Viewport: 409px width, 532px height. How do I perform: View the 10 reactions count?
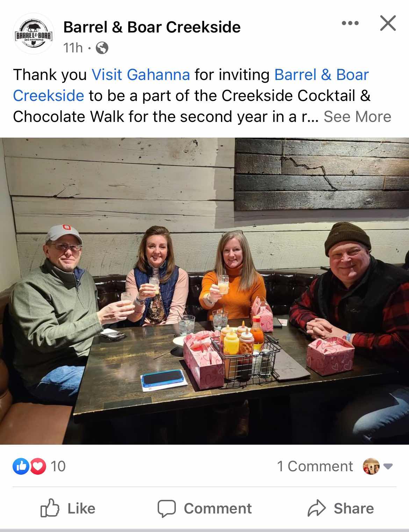click(x=58, y=466)
